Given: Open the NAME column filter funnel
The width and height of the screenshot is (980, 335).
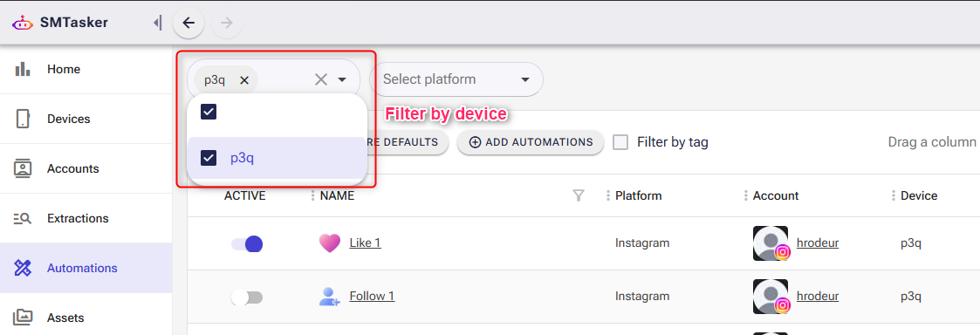Looking at the screenshot, I should [x=579, y=195].
